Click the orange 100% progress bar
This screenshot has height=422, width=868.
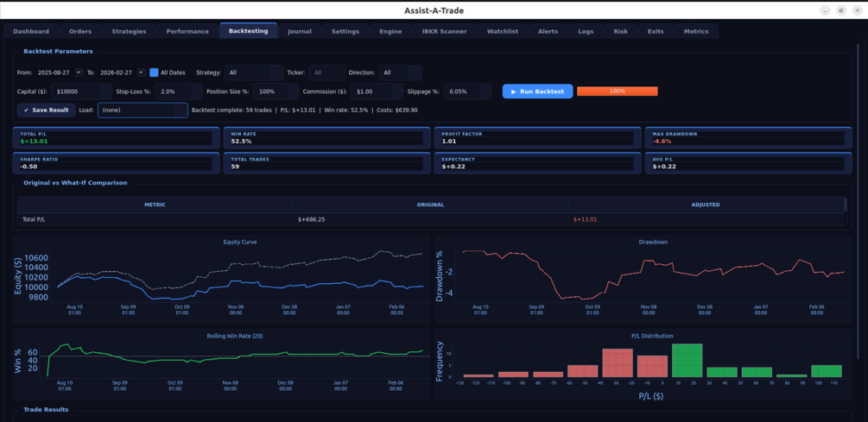[618, 91]
